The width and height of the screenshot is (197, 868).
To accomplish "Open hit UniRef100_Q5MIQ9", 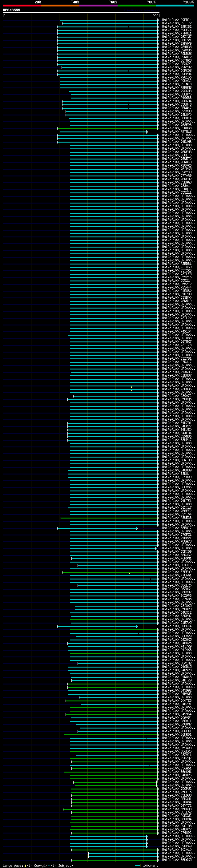I will 176,551.
